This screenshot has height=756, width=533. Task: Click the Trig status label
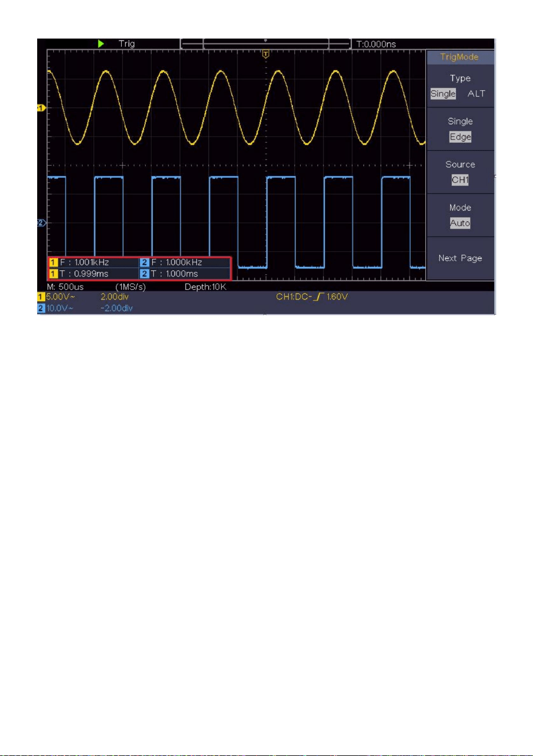[x=127, y=43]
